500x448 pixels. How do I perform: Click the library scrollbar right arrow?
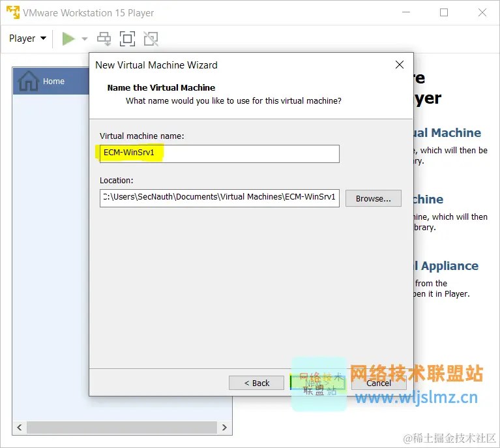(224, 427)
